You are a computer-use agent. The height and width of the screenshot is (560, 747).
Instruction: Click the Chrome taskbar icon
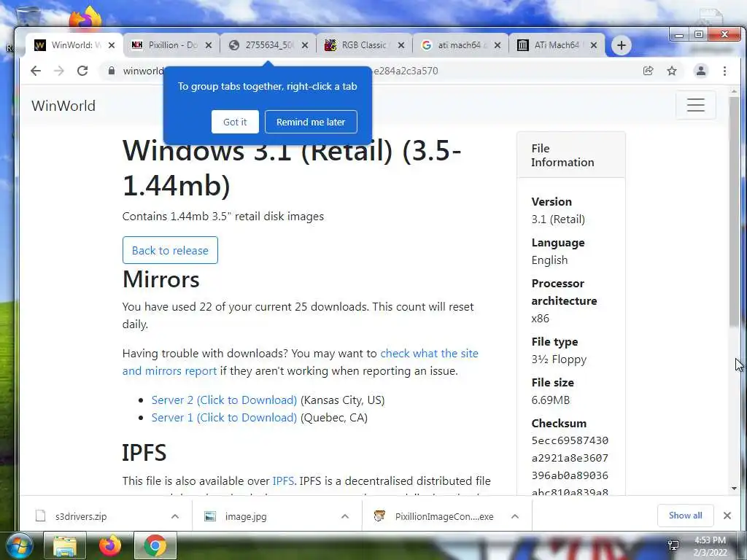point(155,545)
